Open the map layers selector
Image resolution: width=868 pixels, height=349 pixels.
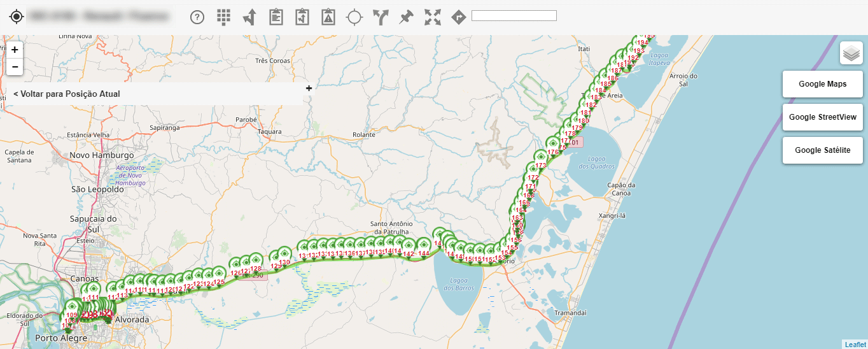pyautogui.click(x=851, y=53)
